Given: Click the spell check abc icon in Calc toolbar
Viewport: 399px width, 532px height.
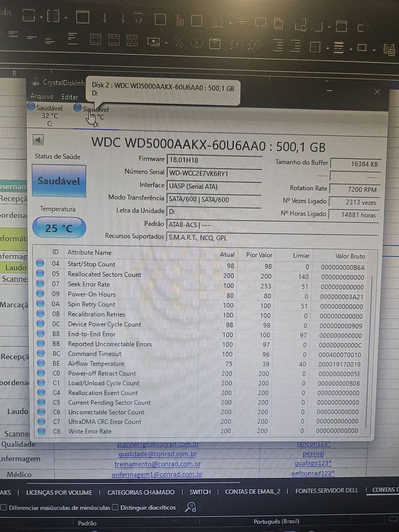Looking at the screenshot, I should [x=6, y=14].
